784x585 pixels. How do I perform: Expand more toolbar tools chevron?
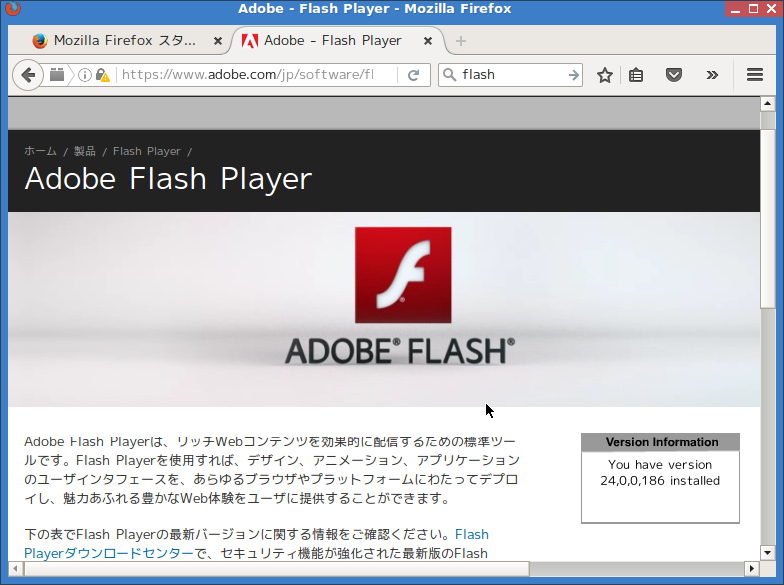point(712,75)
